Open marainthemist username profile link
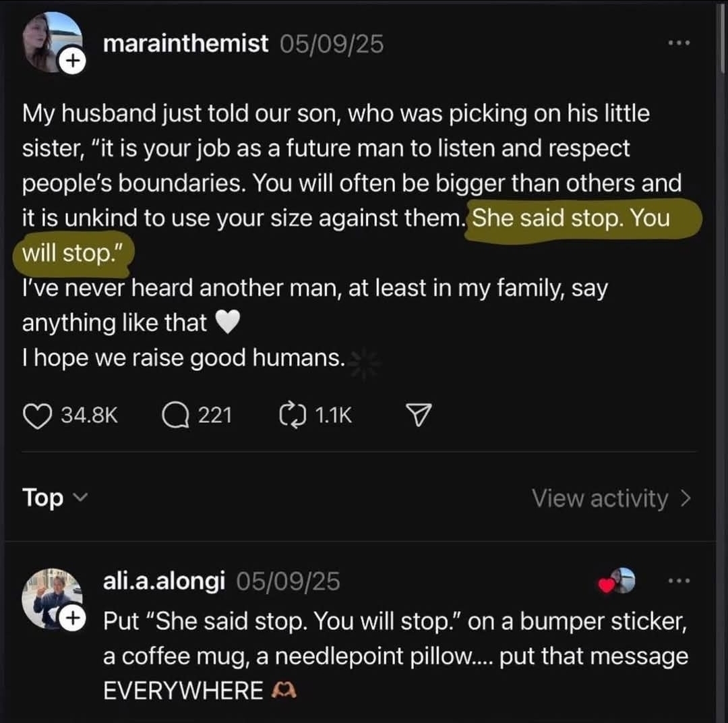The width and height of the screenshot is (728, 723). [x=186, y=44]
